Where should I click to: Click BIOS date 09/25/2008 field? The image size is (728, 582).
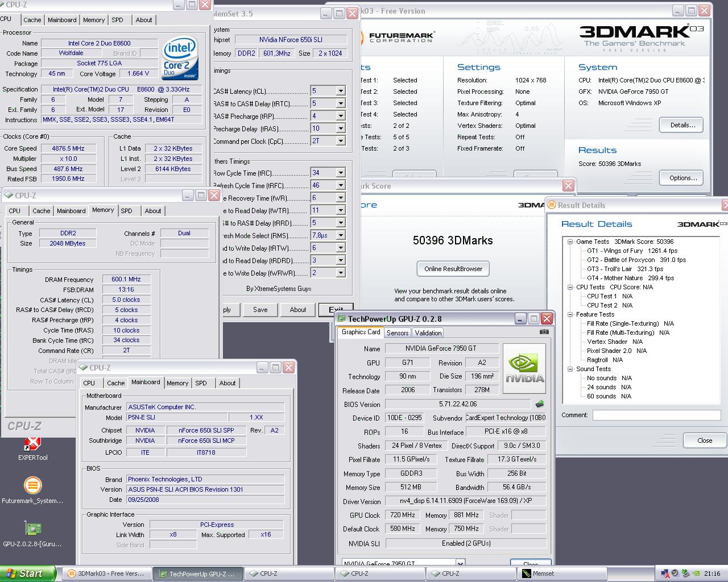(205, 500)
